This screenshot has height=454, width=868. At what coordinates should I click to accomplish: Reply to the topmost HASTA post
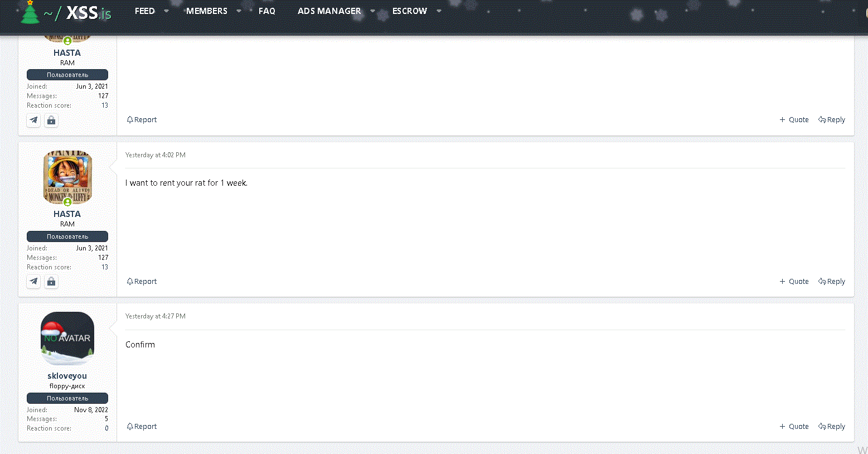tap(832, 120)
